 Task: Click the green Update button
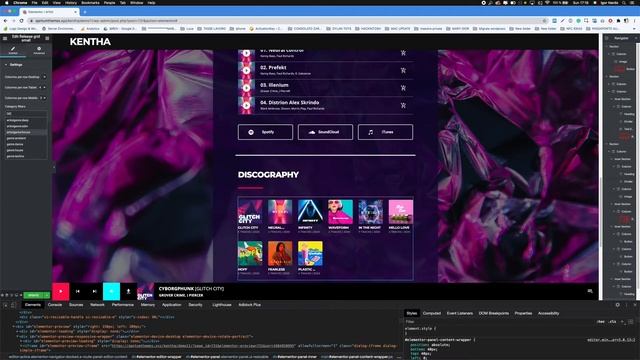[x=33, y=295]
